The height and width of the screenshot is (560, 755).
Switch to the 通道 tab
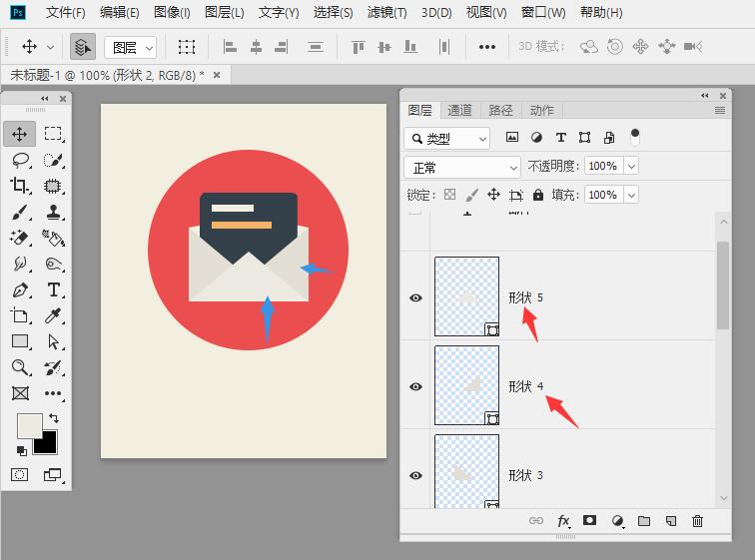[459, 110]
